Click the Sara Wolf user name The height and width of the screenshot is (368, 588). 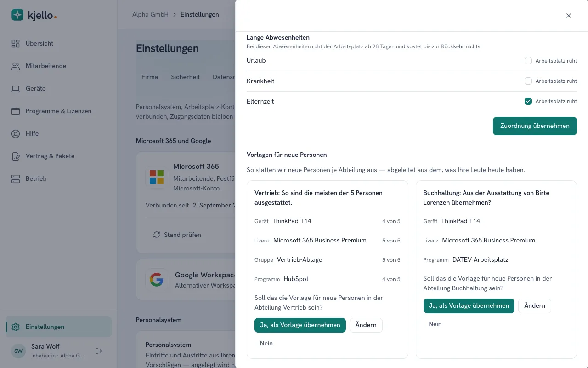click(x=45, y=347)
